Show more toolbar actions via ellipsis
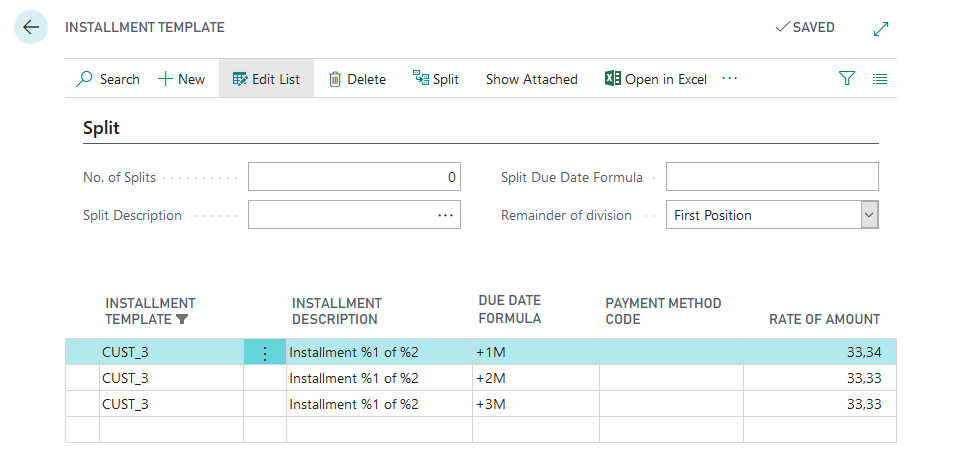The width and height of the screenshot is (958, 470). tap(729, 79)
